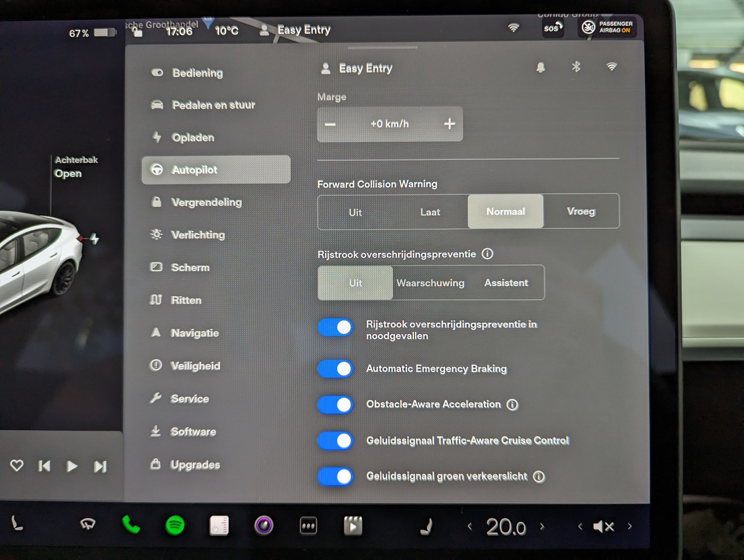Open the Veiligheid settings menu
The width and height of the screenshot is (744, 560).
coord(195,366)
